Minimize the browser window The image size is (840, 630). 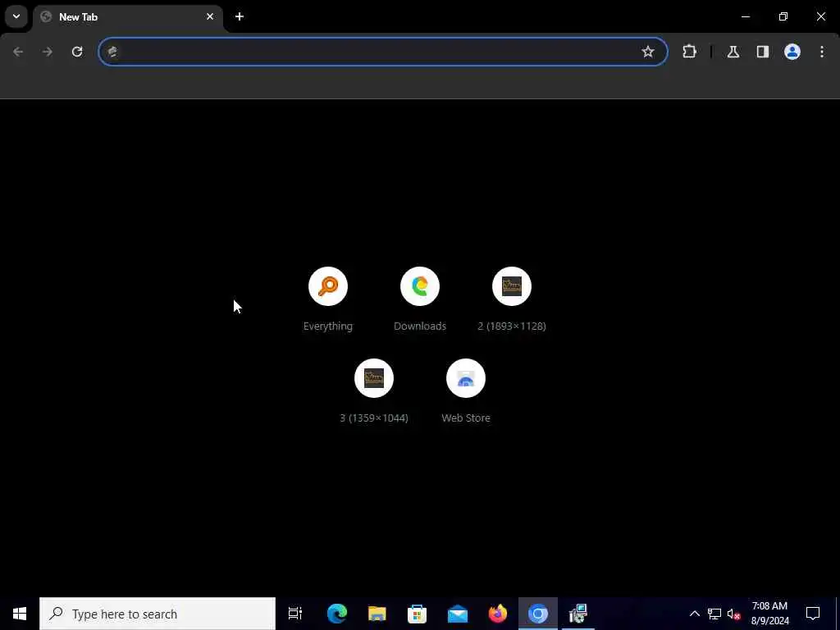(x=745, y=16)
